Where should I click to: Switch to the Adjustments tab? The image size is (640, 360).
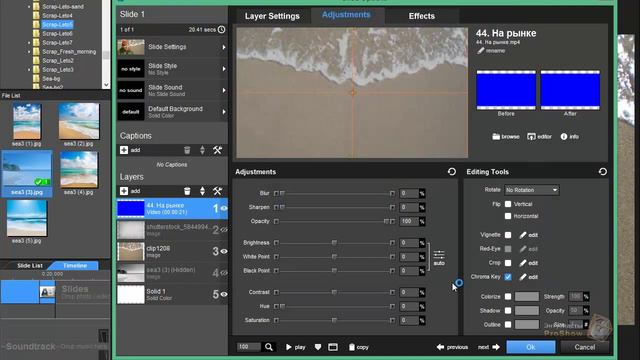(x=346, y=15)
